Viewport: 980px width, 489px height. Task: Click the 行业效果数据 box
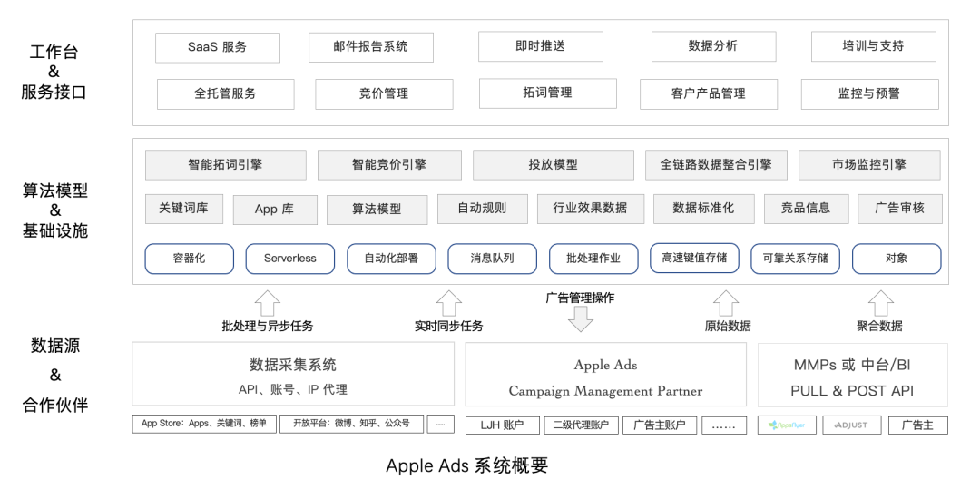tap(590, 209)
